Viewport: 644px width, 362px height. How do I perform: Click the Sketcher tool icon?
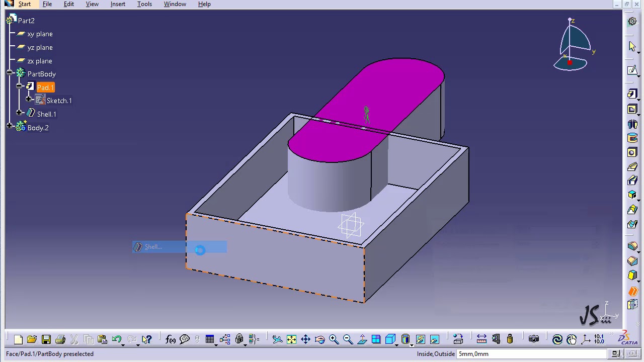coord(632,70)
